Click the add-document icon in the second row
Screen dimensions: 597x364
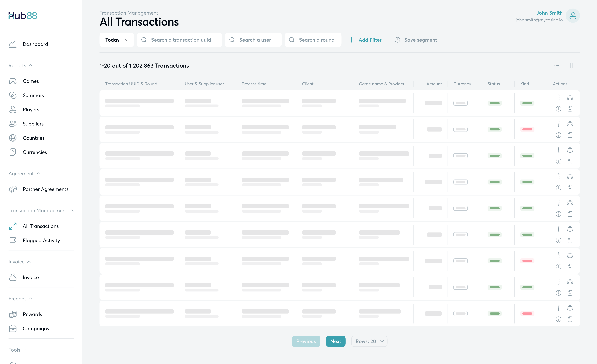pyautogui.click(x=570, y=135)
